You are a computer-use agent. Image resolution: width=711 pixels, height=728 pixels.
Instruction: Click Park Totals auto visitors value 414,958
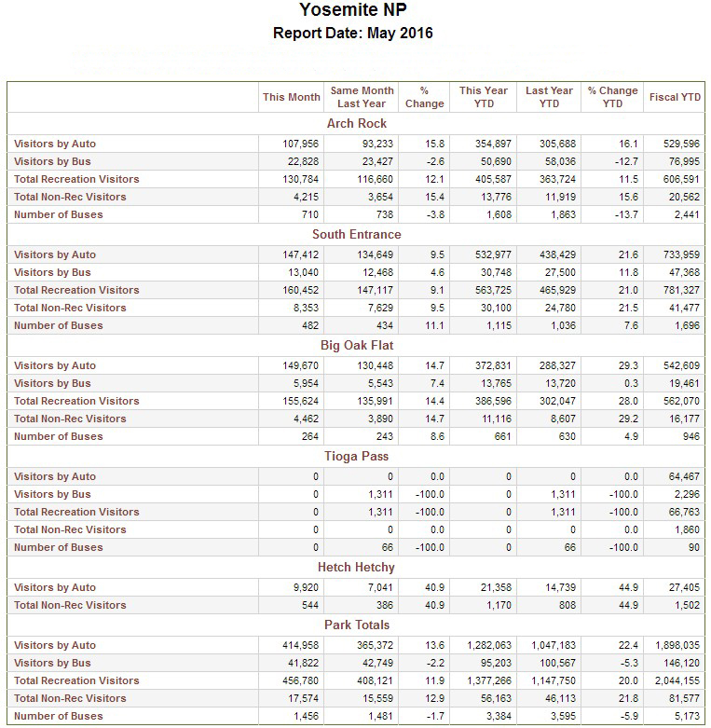pos(300,645)
